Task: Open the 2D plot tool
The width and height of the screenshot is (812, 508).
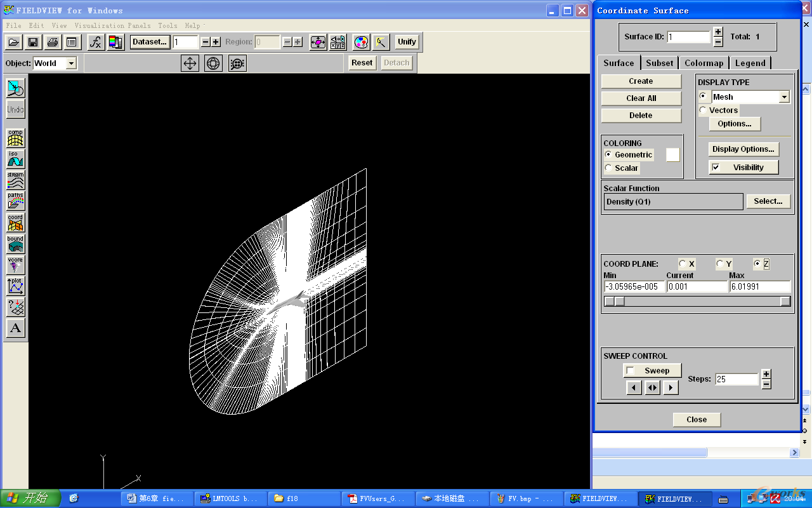Action: tap(15, 286)
